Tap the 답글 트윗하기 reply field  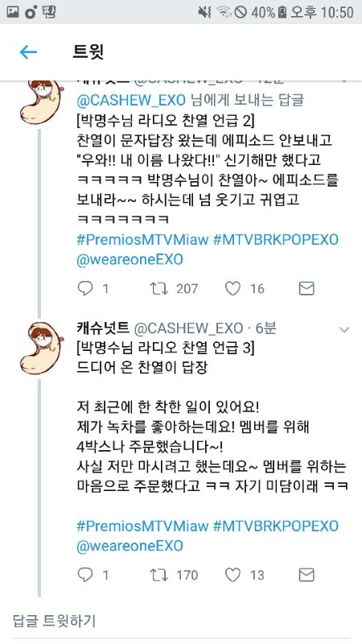pos(181,621)
